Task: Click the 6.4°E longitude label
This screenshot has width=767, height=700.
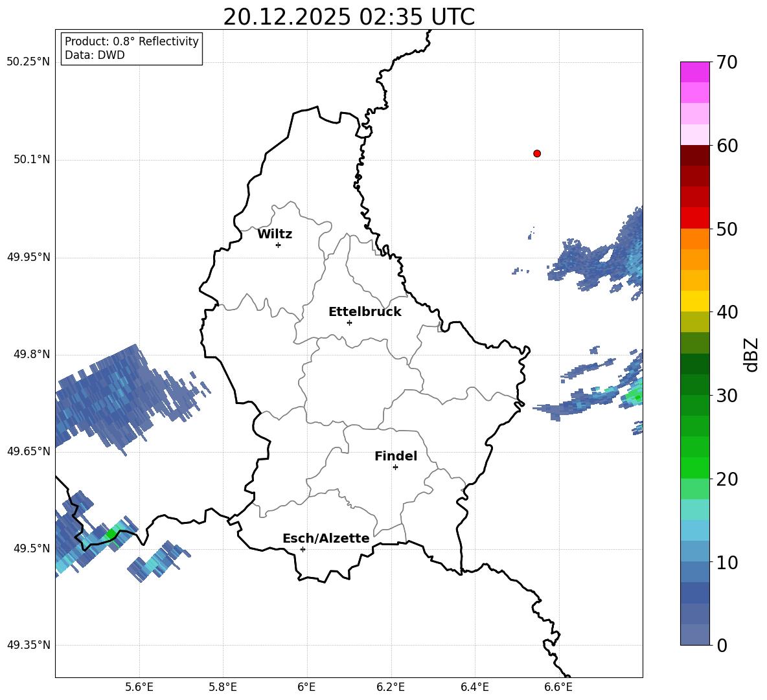Action: pyautogui.click(x=474, y=687)
